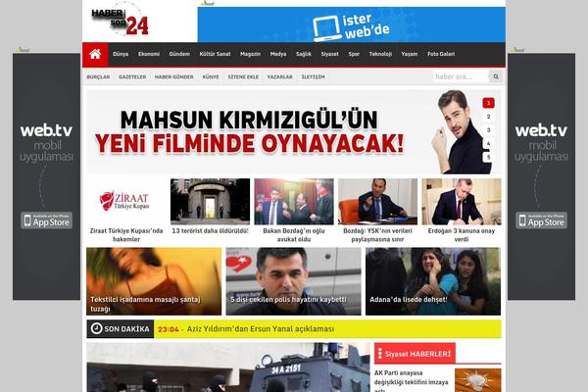Open the Medya section

click(278, 54)
